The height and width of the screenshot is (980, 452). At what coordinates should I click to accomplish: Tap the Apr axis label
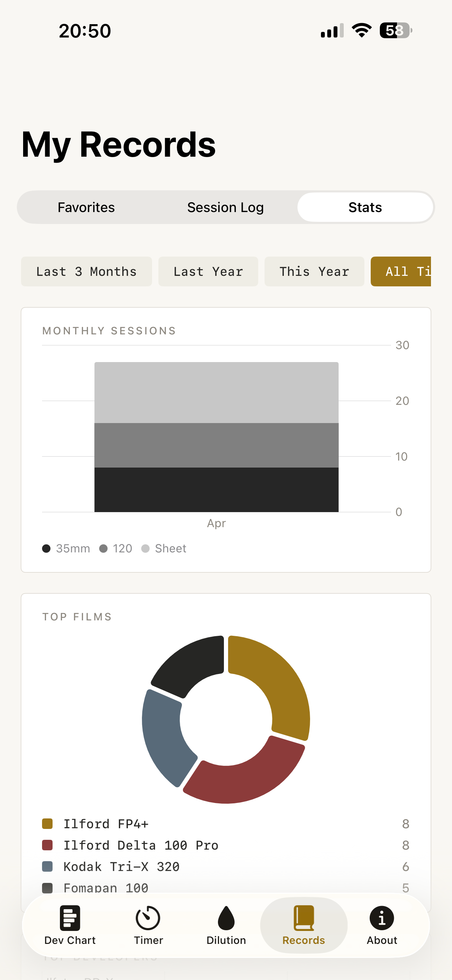coord(217,524)
